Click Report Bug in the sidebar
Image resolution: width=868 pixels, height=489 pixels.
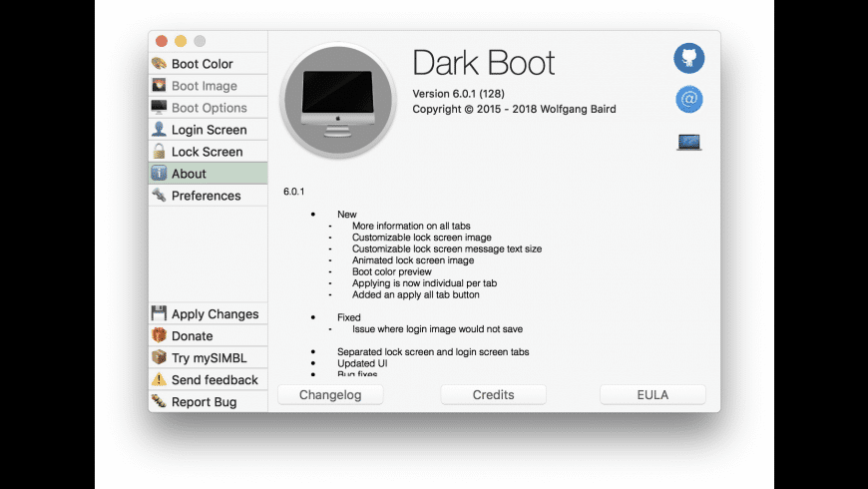pos(209,402)
